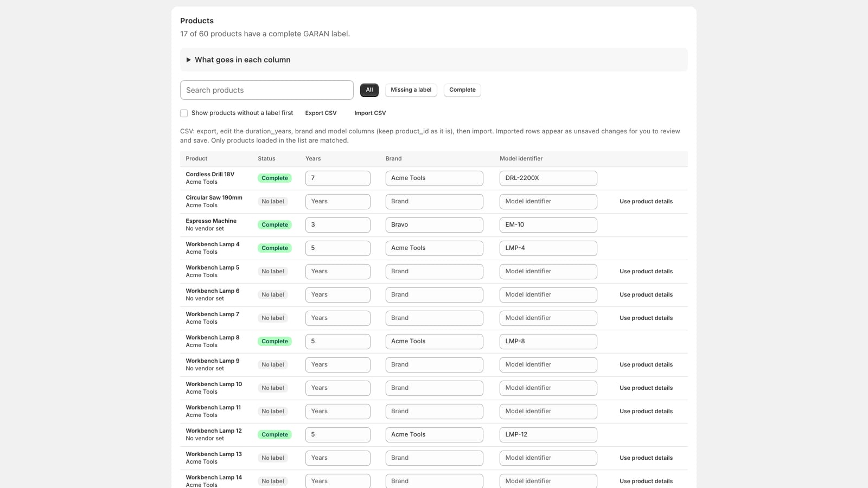Use product details for Workbench Lamp 11
Viewport: 868px width, 488px height.
pyautogui.click(x=646, y=412)
